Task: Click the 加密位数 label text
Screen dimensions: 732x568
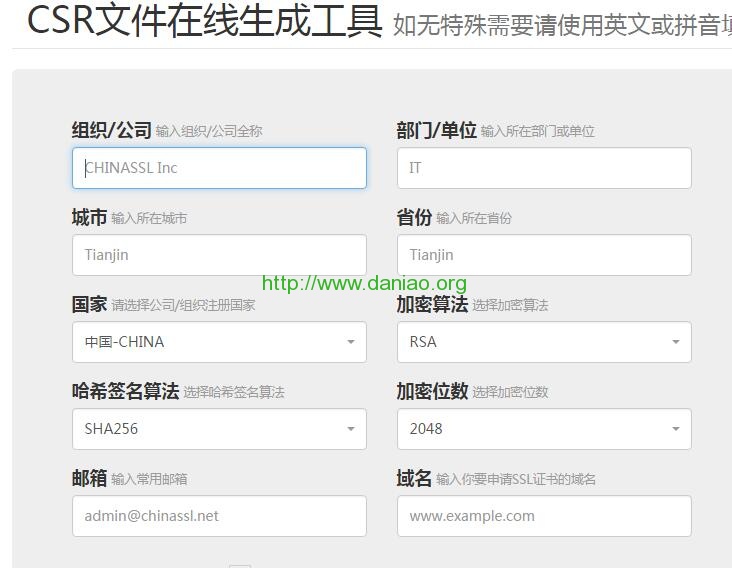Action: [432, 391]
